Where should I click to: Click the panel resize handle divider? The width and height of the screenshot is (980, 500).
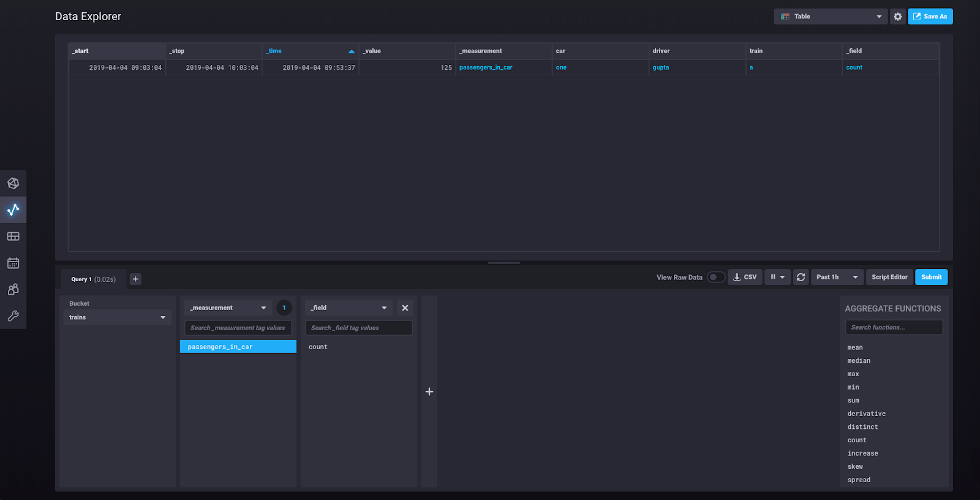(504, 262)
